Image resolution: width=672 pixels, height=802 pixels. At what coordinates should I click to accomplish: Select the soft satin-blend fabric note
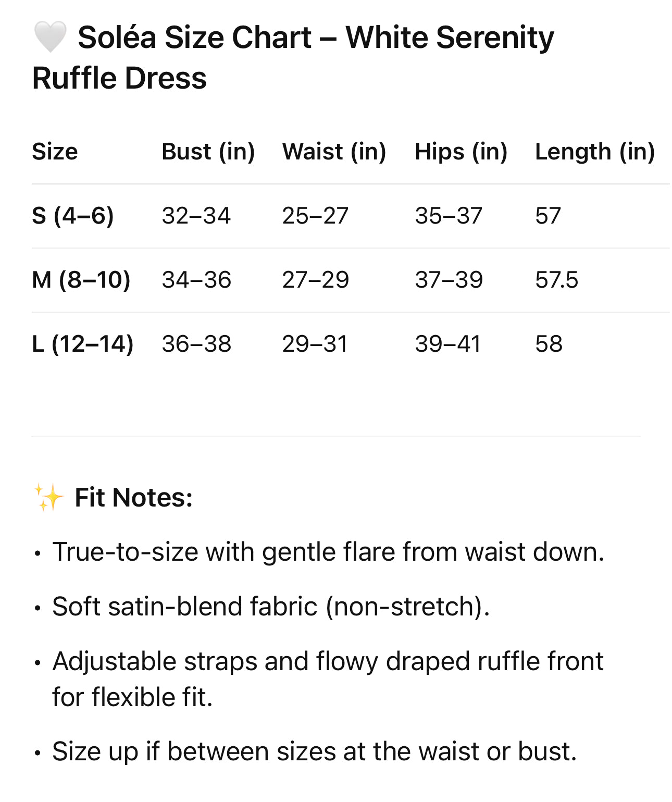tap(271, 607)
